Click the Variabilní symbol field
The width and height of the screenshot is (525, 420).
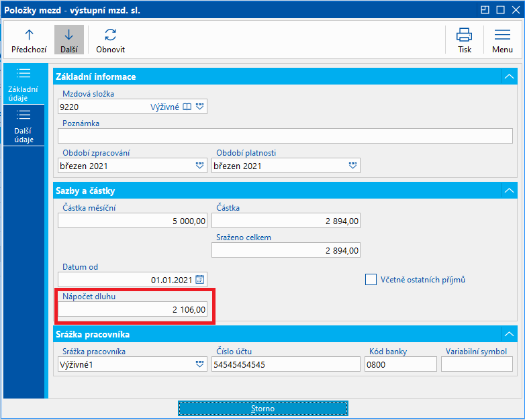(x=477, y=364)
